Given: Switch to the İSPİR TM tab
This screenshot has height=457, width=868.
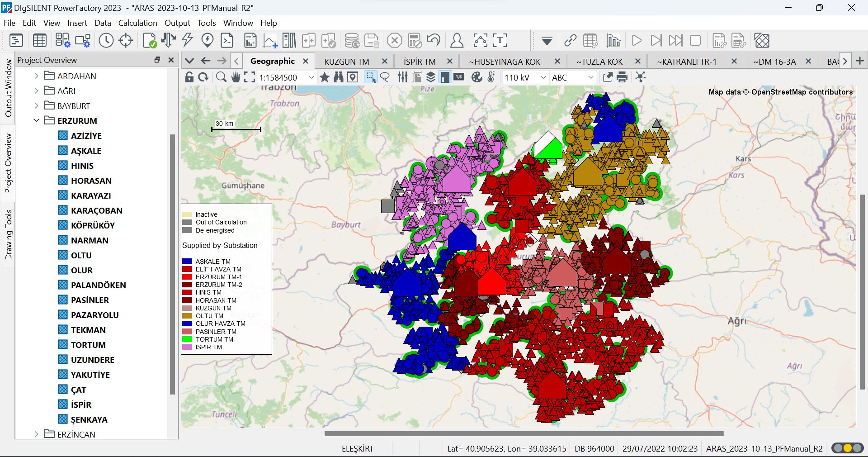Looking at the screenshot, I should 420,62.
